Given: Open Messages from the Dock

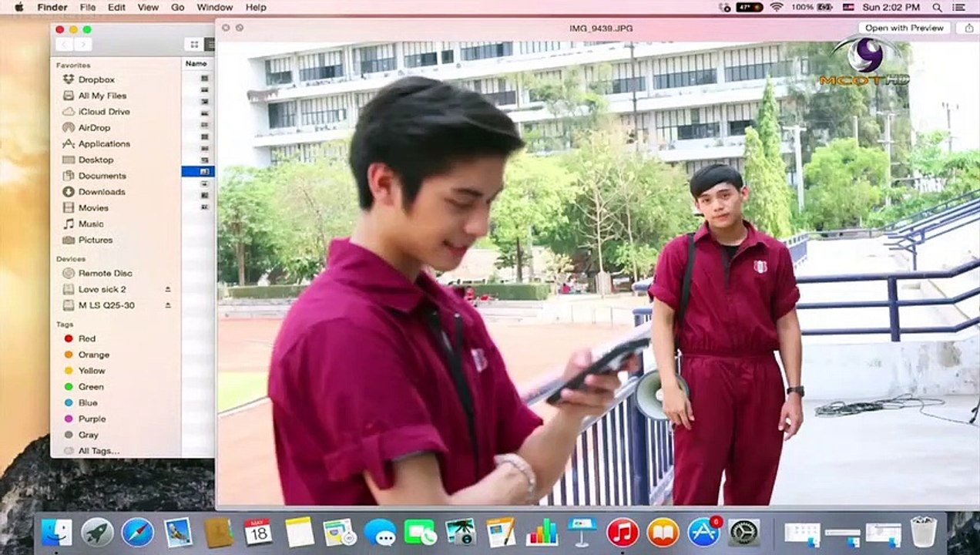Looking at the screenshot, I should pyautogui.click(x=380, y=532).
